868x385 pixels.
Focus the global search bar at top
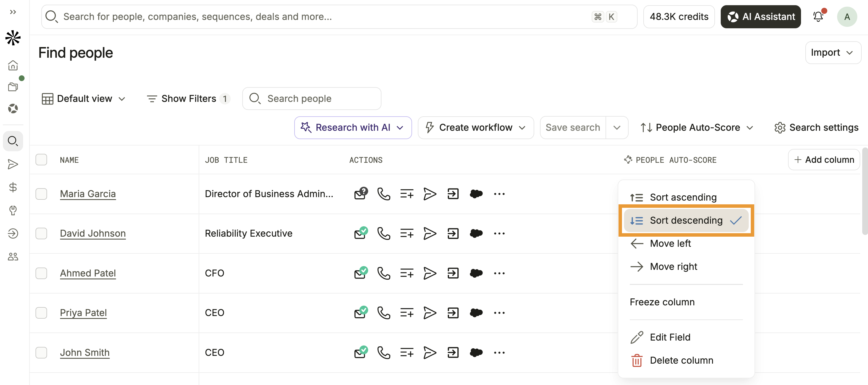pos(339,16)
